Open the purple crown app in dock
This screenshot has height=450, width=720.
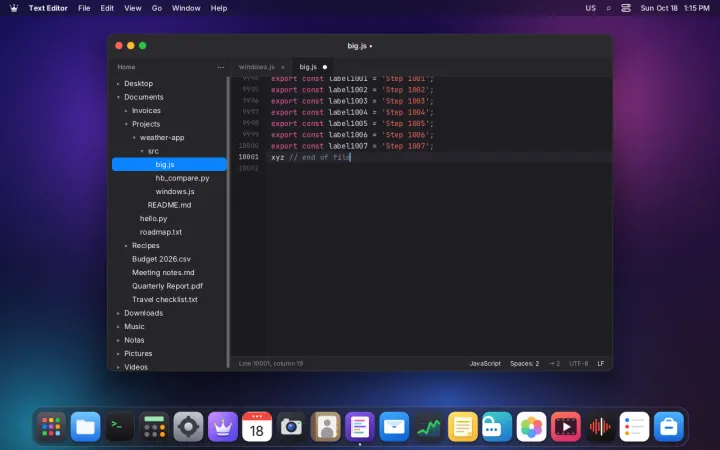tap(223, 427)
